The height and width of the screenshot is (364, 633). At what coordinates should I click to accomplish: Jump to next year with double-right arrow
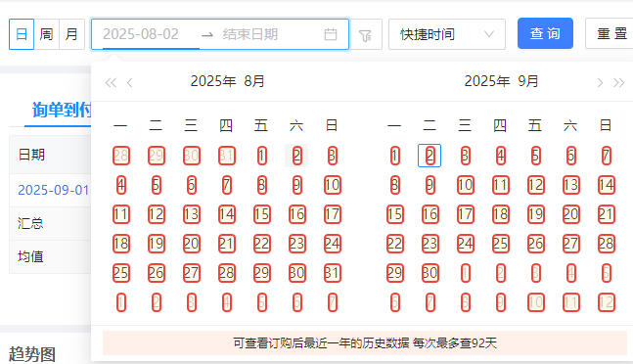618,83
